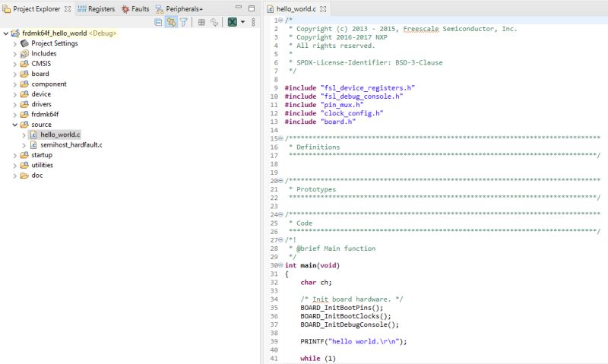Image resolution: width=608 pixels, height=364 pixels.
Task: Expand the hello_world.c file node
Action: point(24,135)
